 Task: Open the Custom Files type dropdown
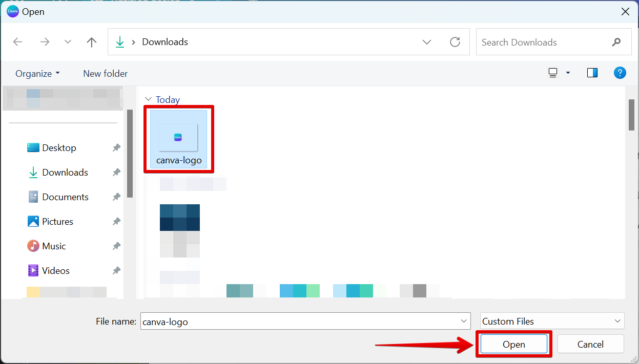tap(552, 321)
